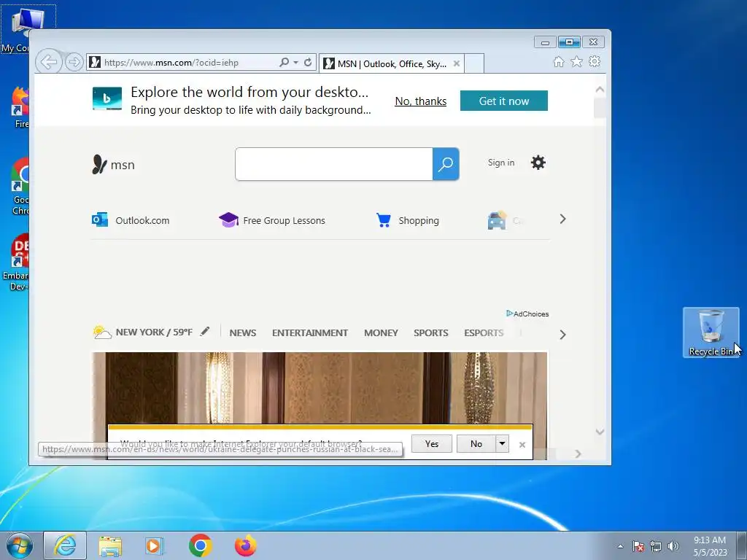Click the search magnifier in address bar

click(284, 62)
